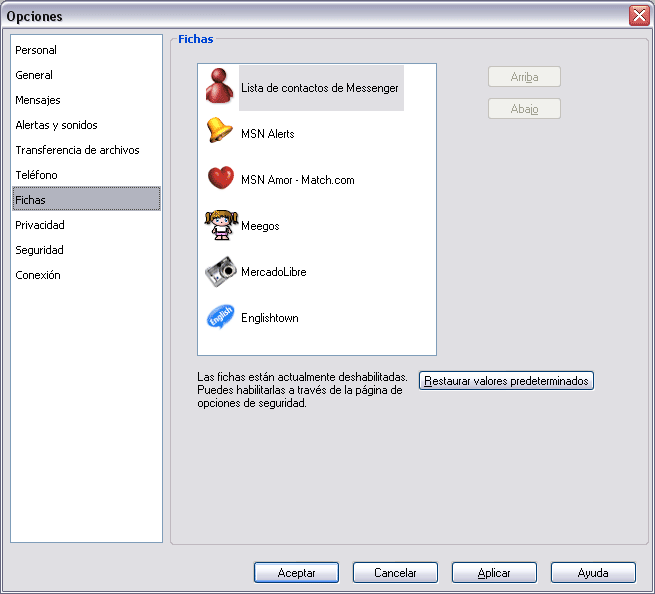Select Lista de contactos de Messenger entry
This screenshot has height=594, width=655.
320,88
